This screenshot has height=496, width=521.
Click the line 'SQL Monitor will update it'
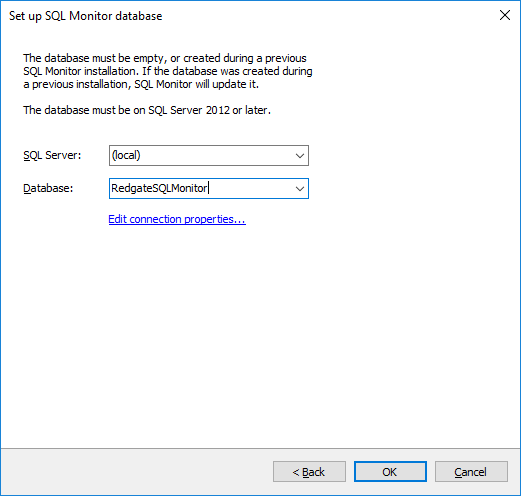point(141,84)
